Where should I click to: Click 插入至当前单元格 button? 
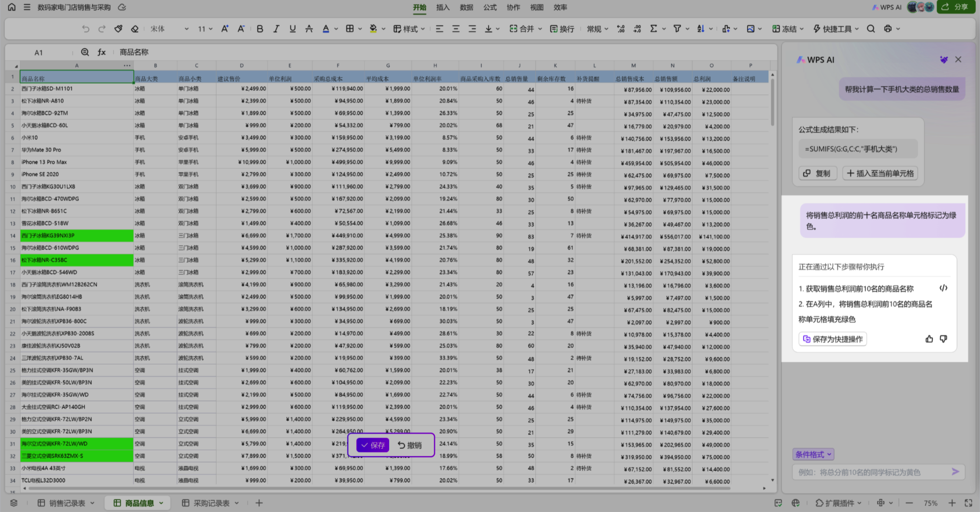click(x=880, y=173)
